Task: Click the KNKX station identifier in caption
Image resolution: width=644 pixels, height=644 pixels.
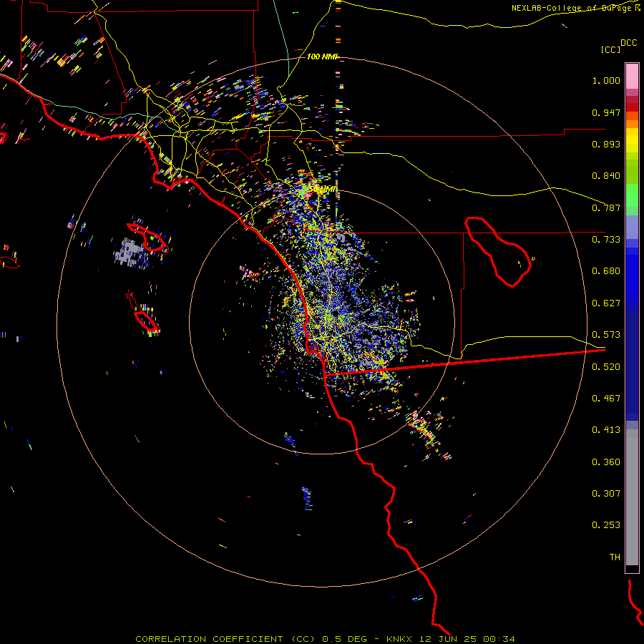Action: point(401,639)
